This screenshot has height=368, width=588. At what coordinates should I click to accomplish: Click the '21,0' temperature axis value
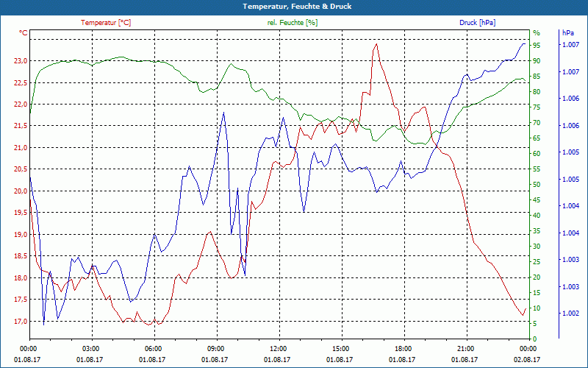tap(21, 148)
